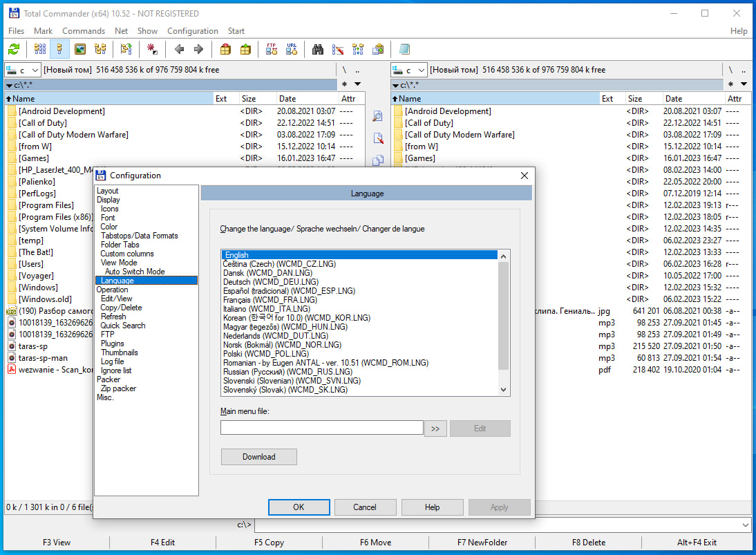Open right panel favorites asterisk button
The width and height of the screenshot is (756, 555).
(x=731, y=84)
